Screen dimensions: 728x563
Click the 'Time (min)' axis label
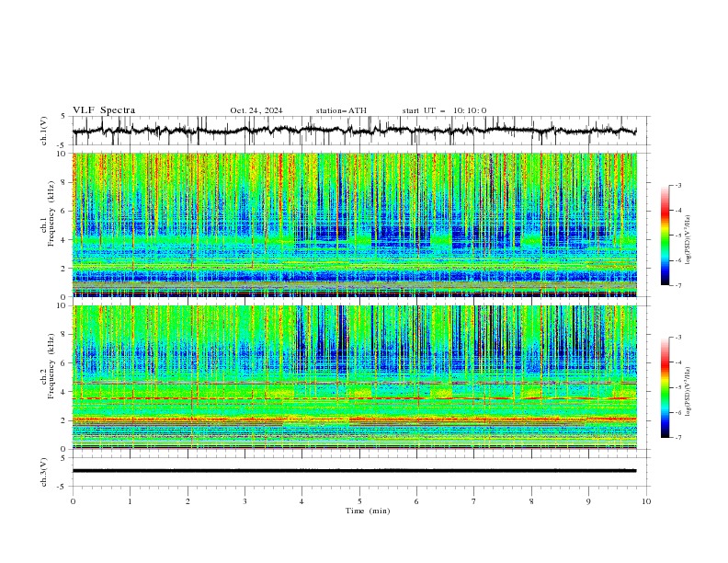click(x=368, y=511)
